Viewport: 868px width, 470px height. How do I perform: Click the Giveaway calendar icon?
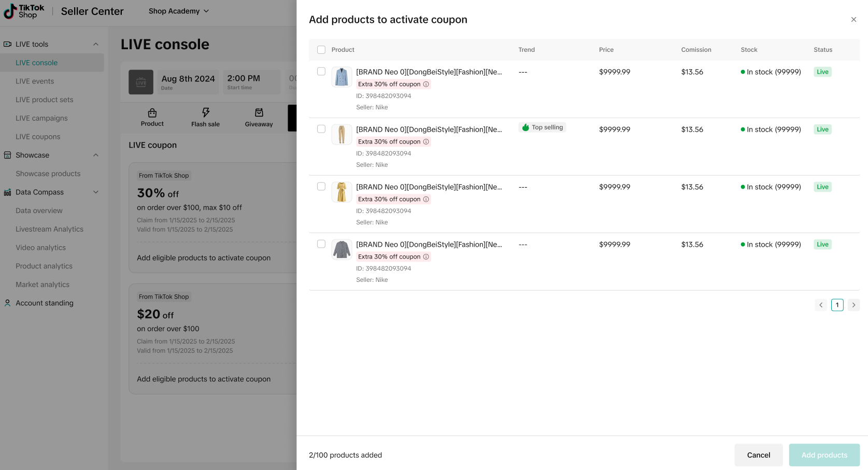click(x=259, y=112)
